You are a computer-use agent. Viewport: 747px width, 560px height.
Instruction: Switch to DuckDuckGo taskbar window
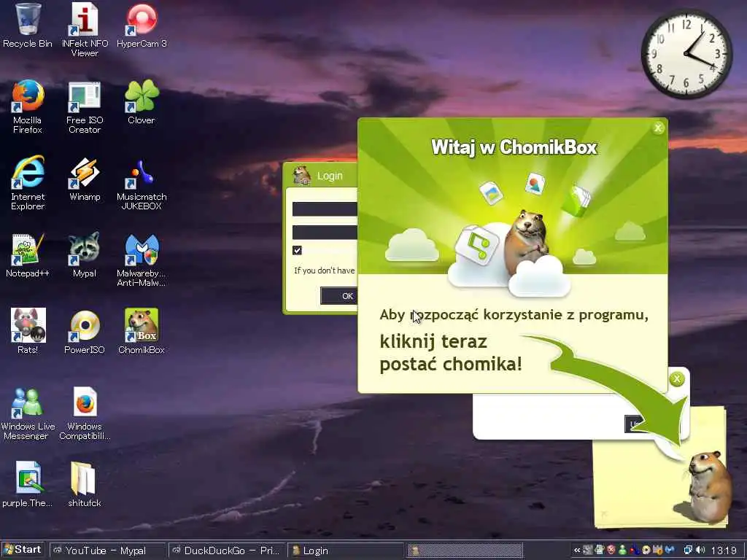click(227, 551)
